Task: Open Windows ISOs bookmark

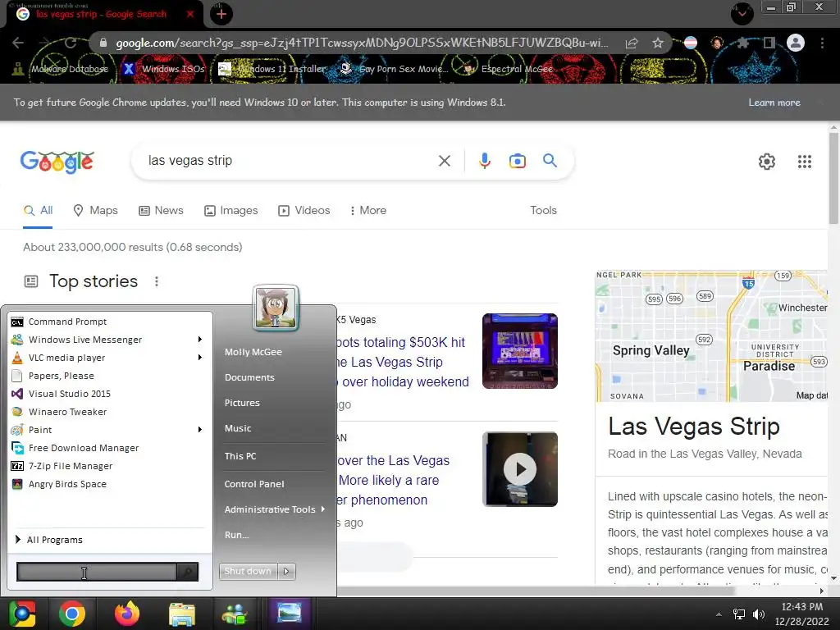Action: coord(164,69)
